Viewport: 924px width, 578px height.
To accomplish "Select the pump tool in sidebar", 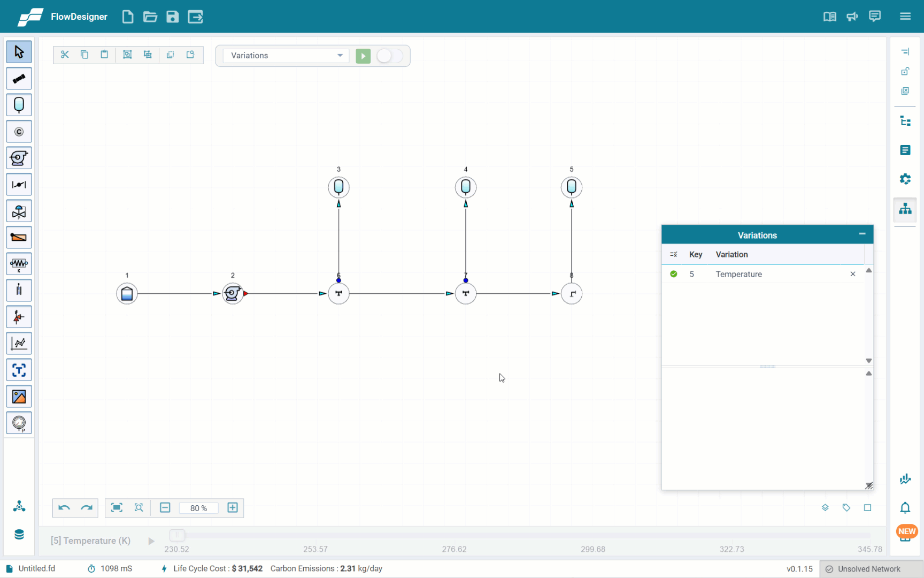I will (19, 158).
